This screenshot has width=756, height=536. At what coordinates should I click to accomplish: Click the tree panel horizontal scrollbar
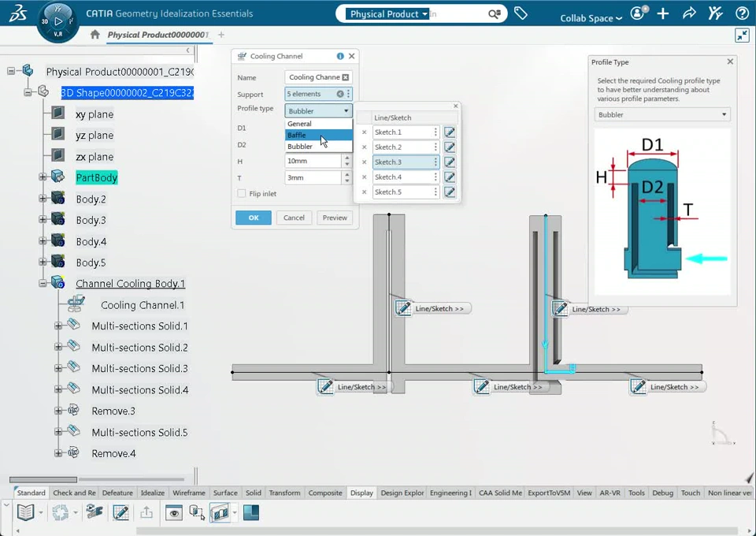(x=43, y=479)
